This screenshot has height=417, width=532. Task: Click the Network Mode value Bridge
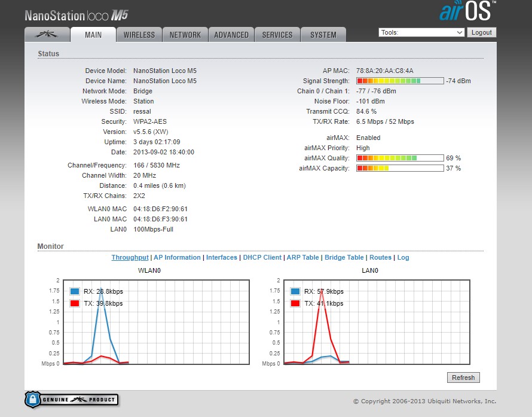[x=143, y=91]
